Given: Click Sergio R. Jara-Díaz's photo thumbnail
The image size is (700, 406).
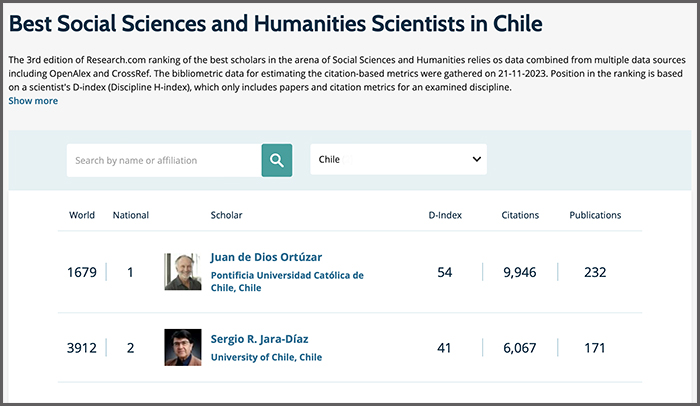Looking at the screenshot, I should coord(183,348).
